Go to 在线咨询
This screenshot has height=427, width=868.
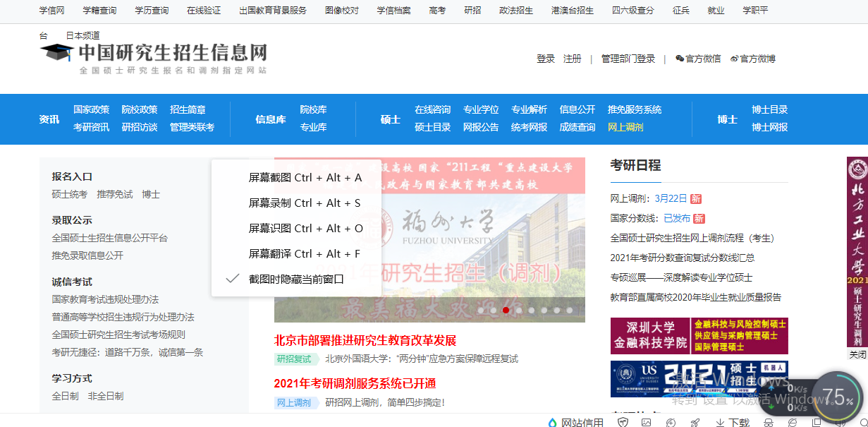[433, 109]
